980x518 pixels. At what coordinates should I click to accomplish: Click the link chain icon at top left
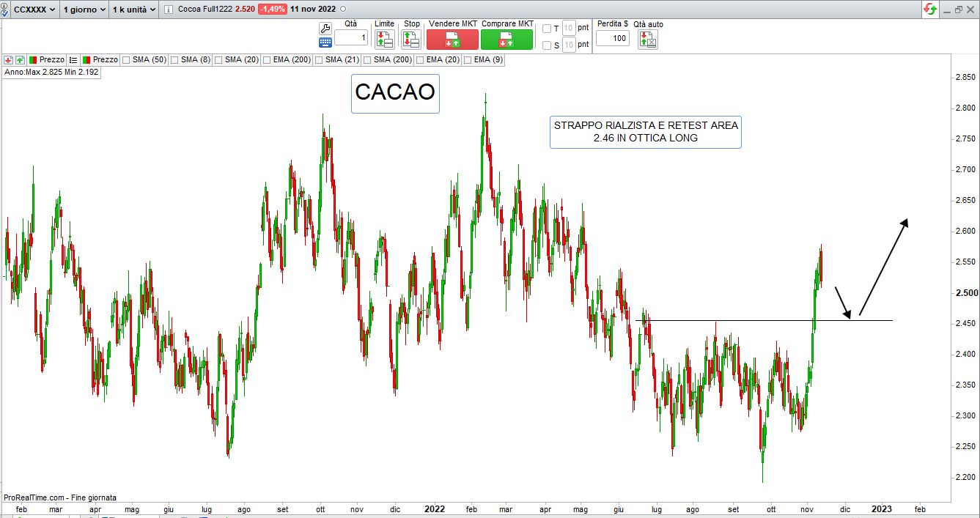pyautogui.click(x=4, y=10)
